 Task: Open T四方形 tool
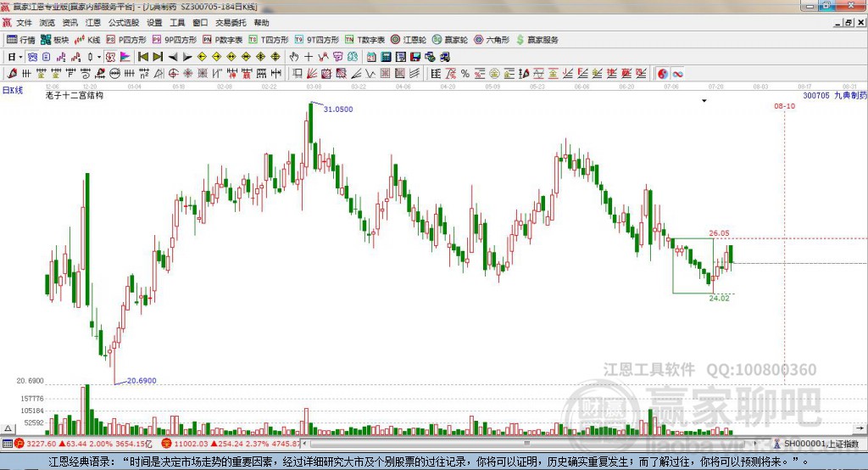[269, 39]
